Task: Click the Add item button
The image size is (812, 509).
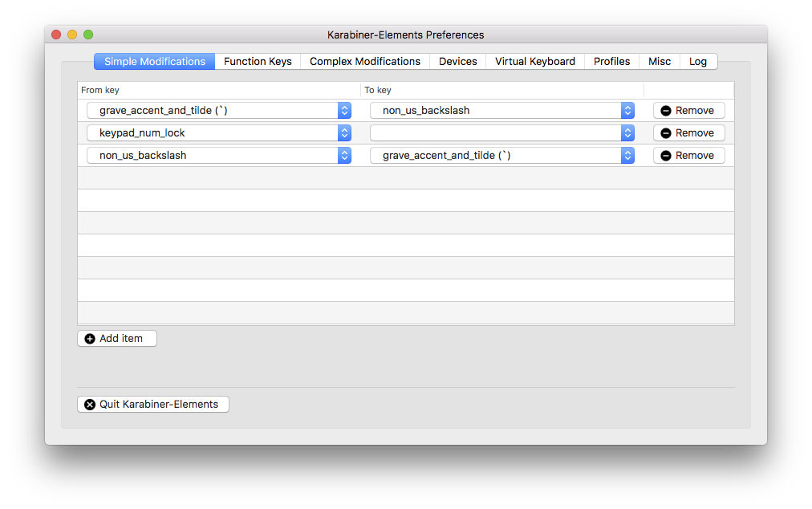Action: 116,338
